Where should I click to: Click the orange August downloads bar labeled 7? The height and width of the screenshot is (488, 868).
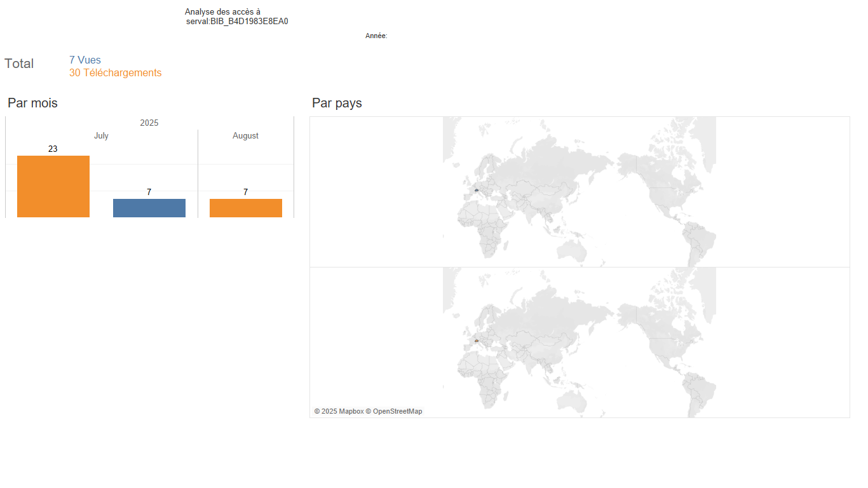click(246, 208)
